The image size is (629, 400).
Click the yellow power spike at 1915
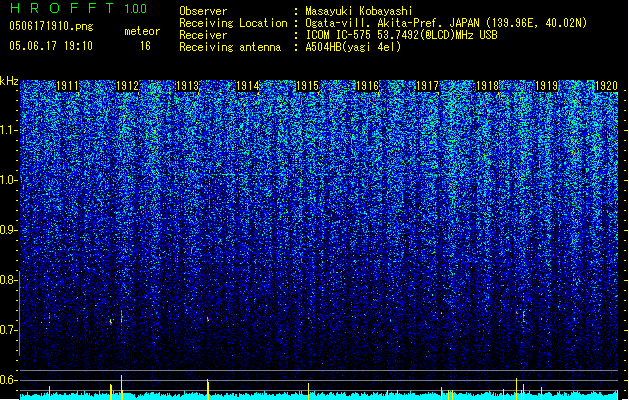pyautogui.click(x=308, y=391)
